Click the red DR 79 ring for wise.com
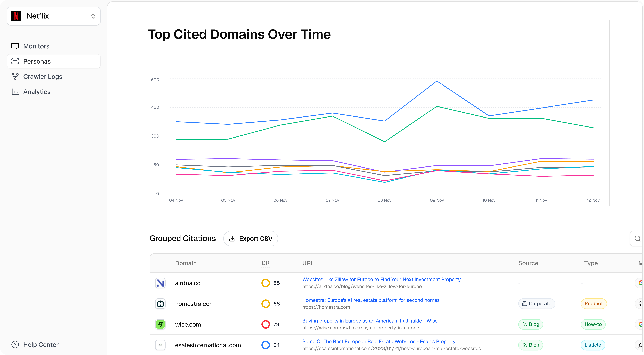Viewport: 644px width, 355px height. coord(265,325)
